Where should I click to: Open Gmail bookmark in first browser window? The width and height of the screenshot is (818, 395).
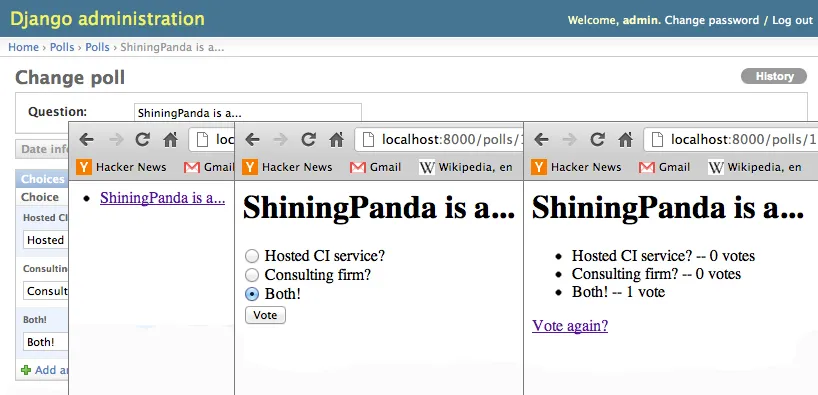pos(209,167)
